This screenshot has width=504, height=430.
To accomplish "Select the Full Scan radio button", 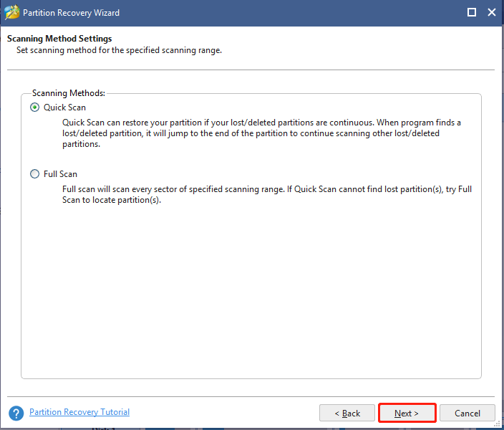I will tap(34, 174).
